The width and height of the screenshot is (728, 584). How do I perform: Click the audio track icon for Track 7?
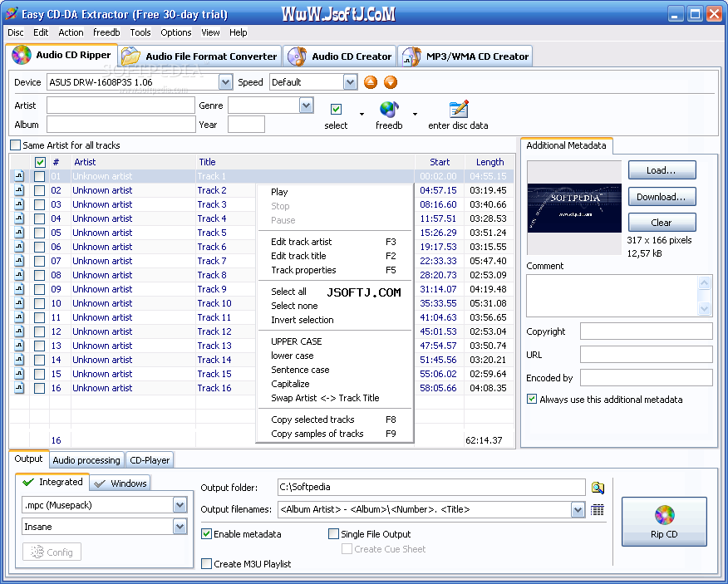tap(19, 261)
